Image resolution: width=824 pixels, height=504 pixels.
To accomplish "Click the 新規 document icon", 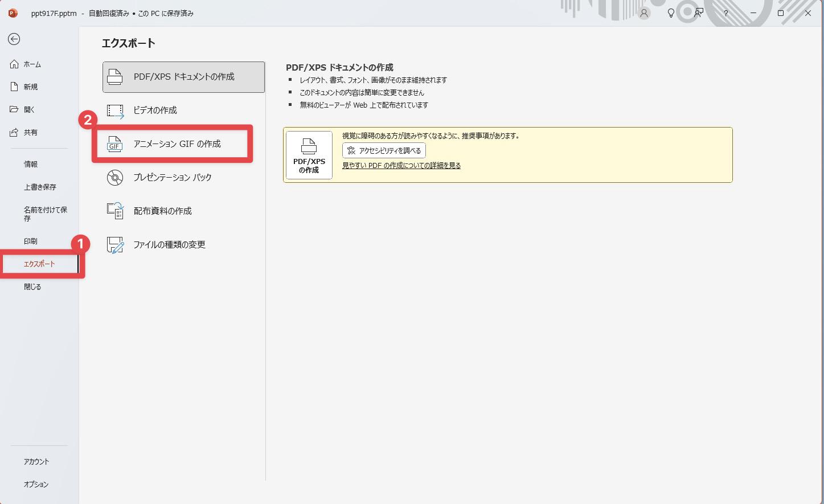I will coord(15,87).
